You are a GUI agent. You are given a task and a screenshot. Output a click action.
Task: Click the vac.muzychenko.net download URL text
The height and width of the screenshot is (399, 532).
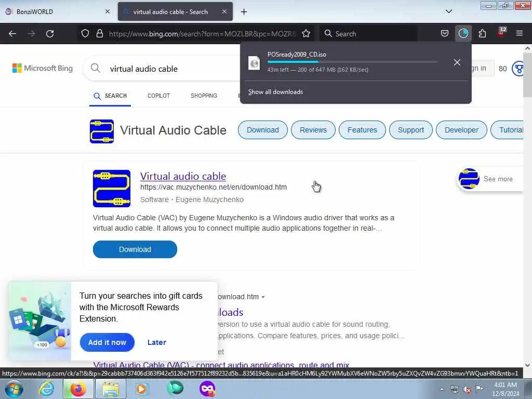(x=214, y=187)
